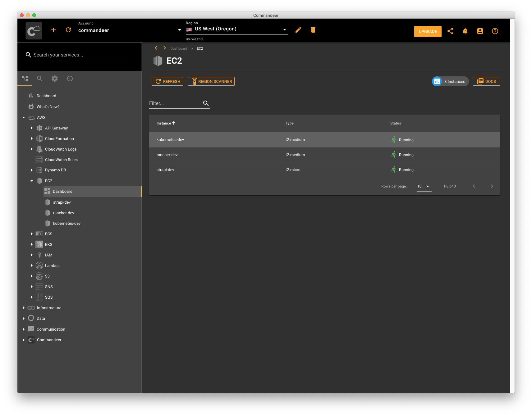Expand the ECS node
The height and width of the screenshot is (416, 532).
32,234
